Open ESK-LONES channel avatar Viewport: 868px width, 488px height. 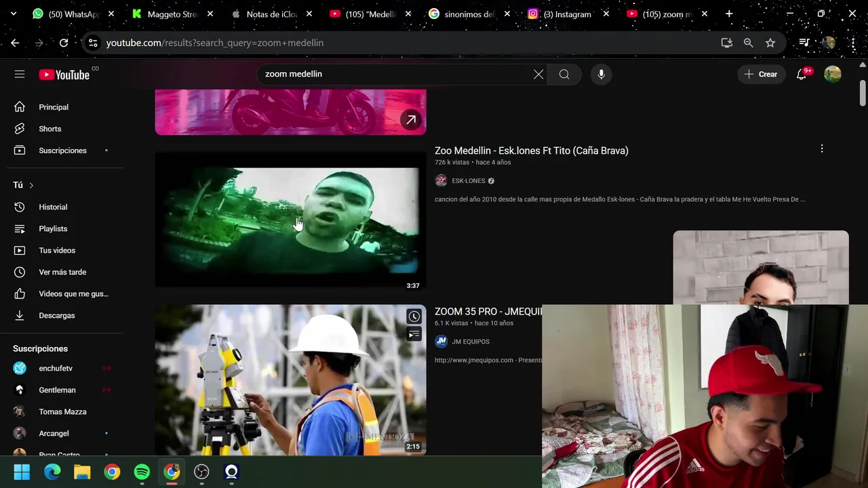(x=441, y=181)
